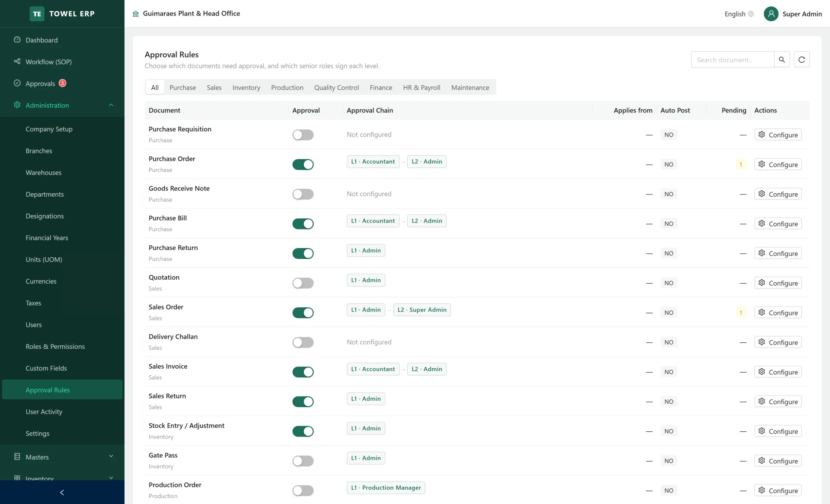Switch to the Purchase tab
This screenshot has width=830, height=504.
tap(182, 87)
